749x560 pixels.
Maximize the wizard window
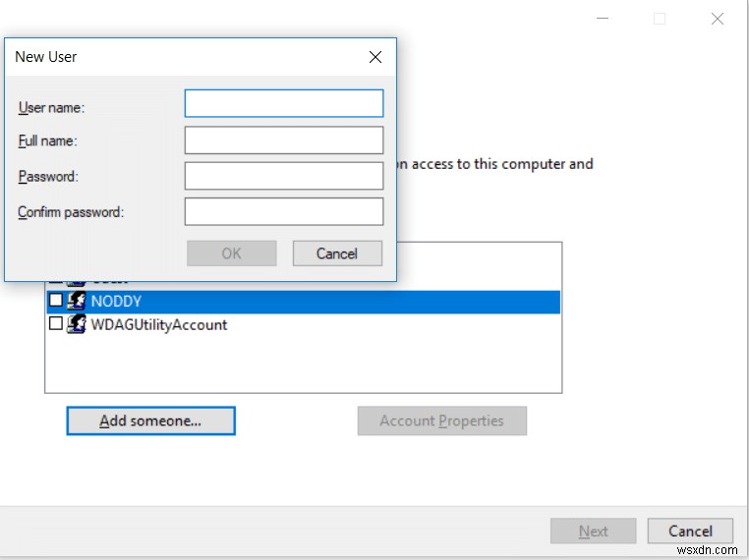coord(660,19)
